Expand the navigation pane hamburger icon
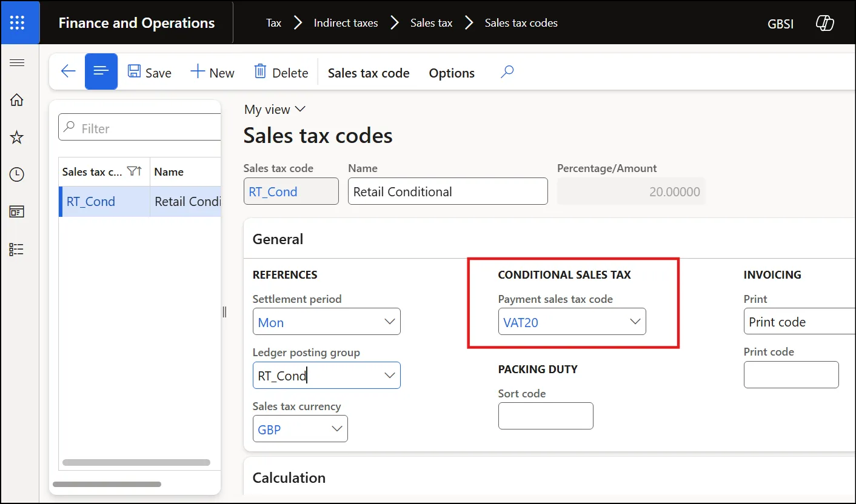This screenshot has height=504, width=856. click(17, 63)
